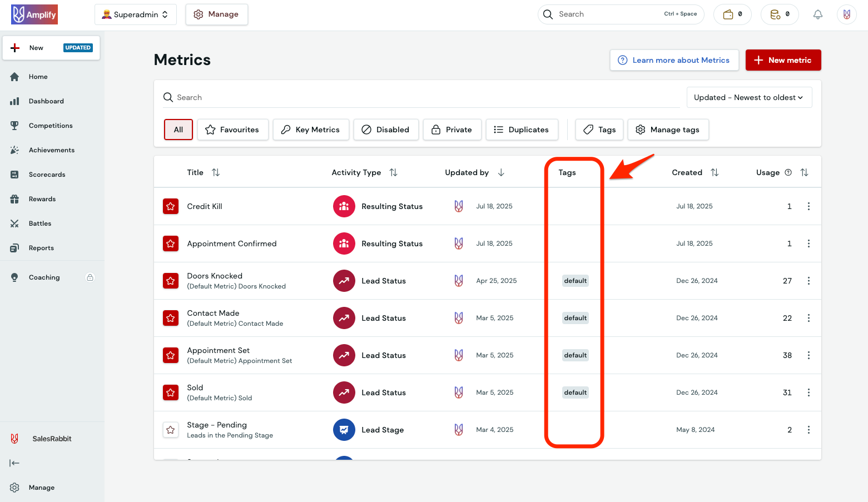Click the default tag on Doors Knocked
Screen dimensions: 868x502
pos(575,281)
